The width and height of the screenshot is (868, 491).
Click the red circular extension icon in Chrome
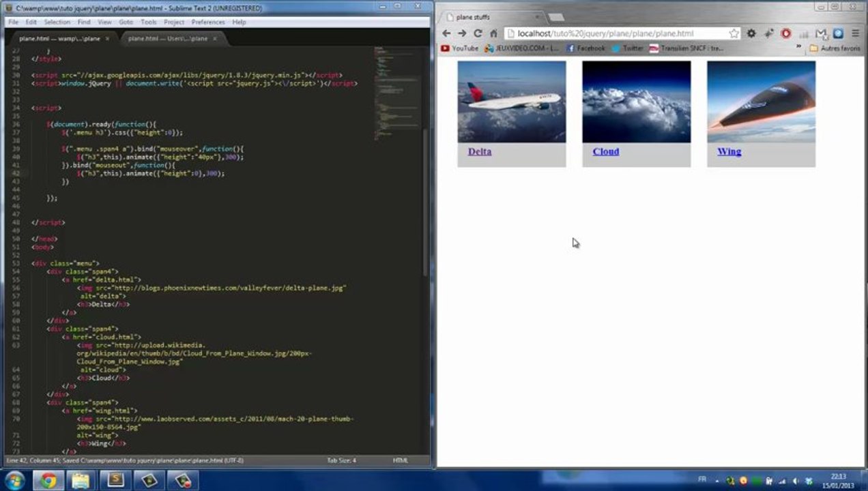pyautogui.click(x=786, y=33)
